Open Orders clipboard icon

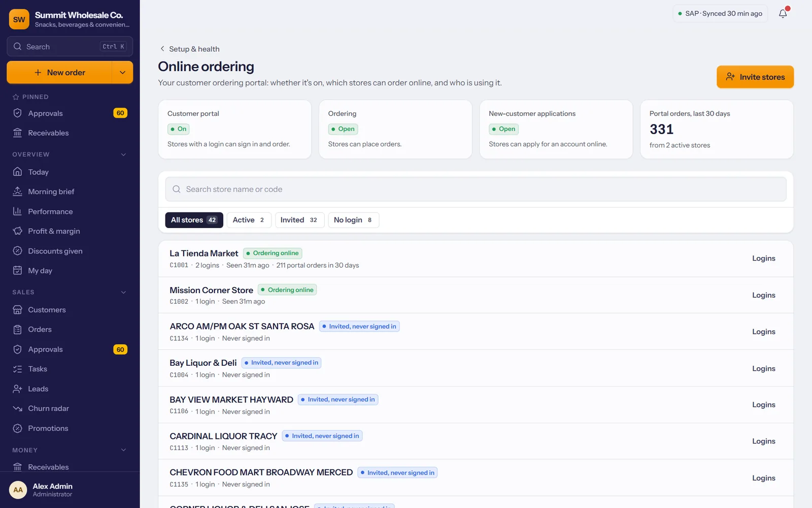[x=17, y=330]
